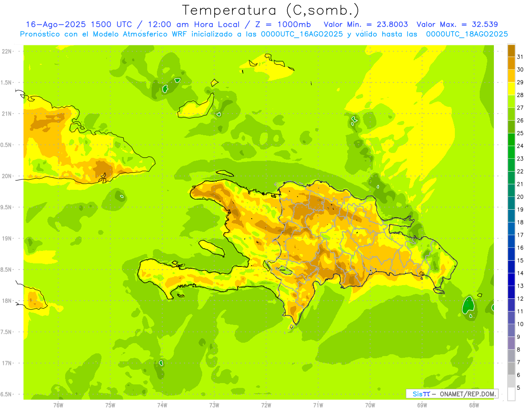Click the title 'Temperatura (C,somb.)'
The height and width of the screenshot is (411, 532).
(271, 10)
